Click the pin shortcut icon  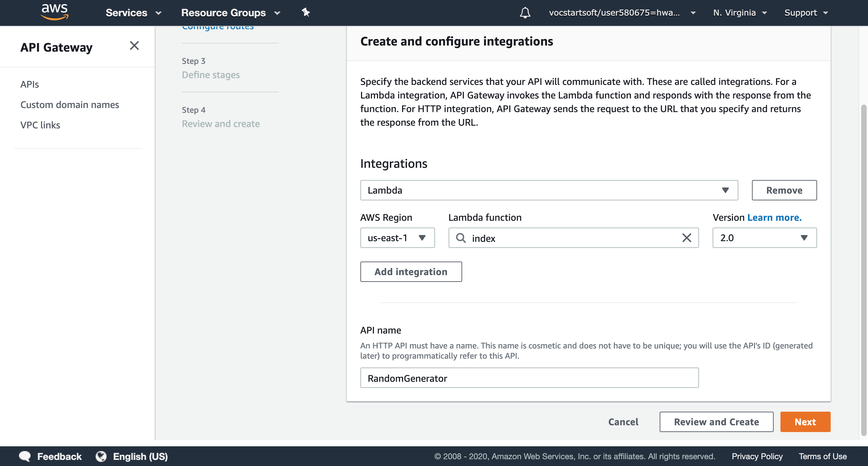pos(306,13)
